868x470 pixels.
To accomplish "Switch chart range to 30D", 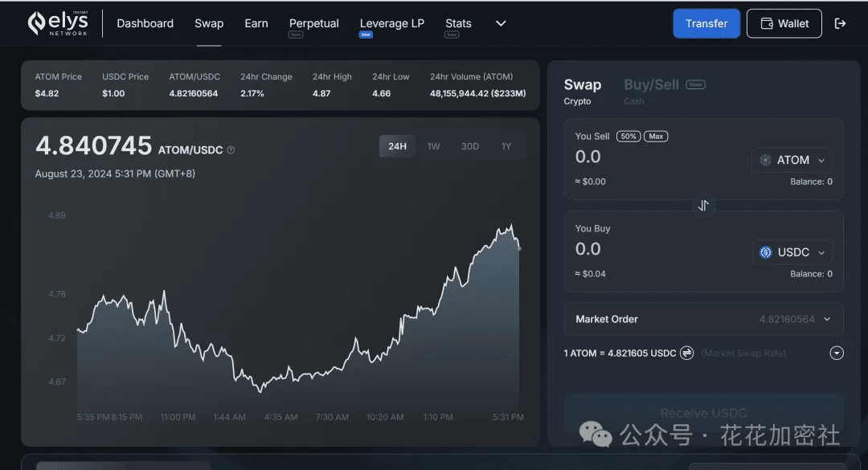I will coord(470,146).
